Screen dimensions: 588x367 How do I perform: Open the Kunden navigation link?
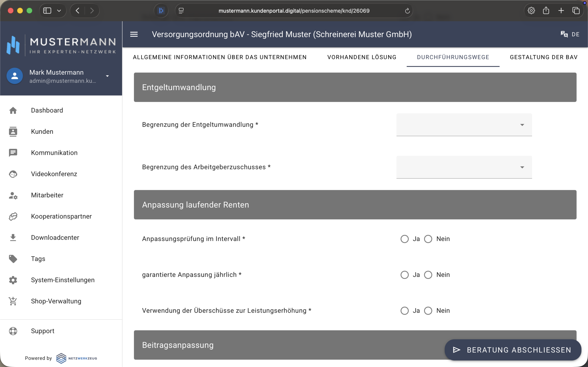point(42,132)
